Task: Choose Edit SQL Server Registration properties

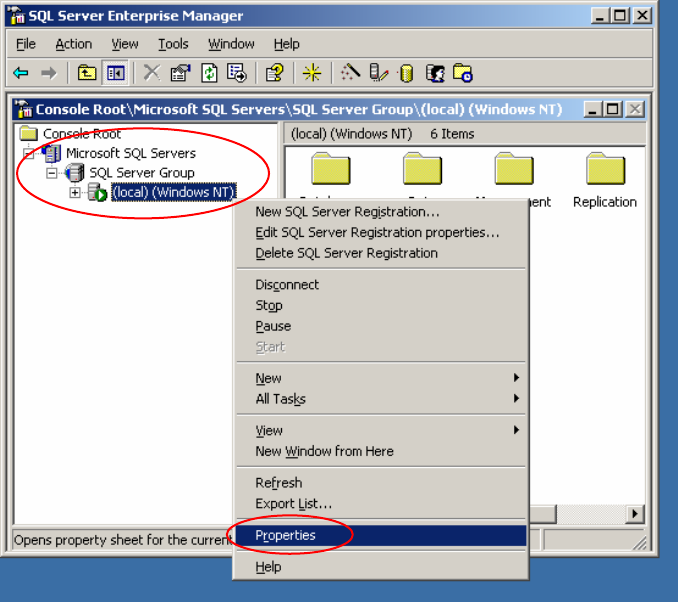Action: 381,232
